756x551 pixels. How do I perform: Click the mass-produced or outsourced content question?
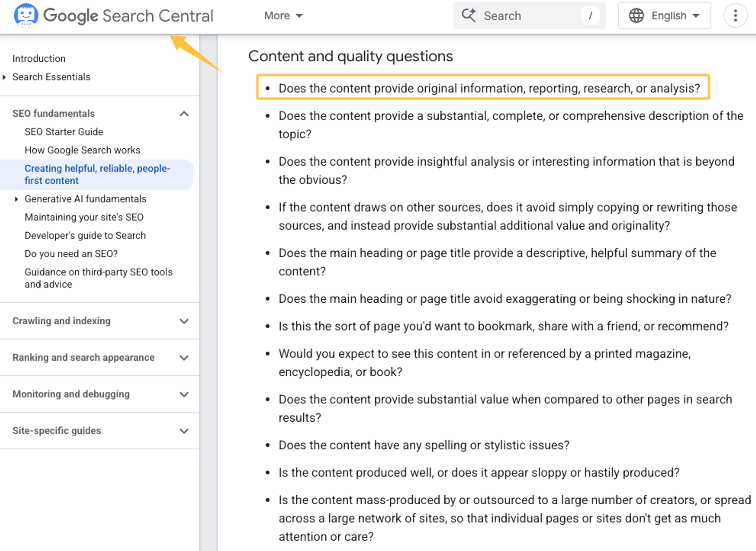pyautogui.click(x=515, y=518)
